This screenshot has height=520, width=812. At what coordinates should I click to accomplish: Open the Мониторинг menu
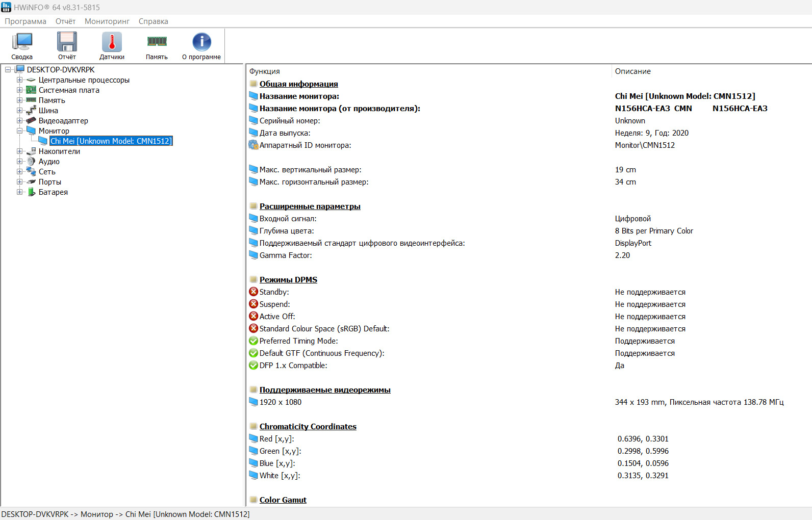click(107, 21)
